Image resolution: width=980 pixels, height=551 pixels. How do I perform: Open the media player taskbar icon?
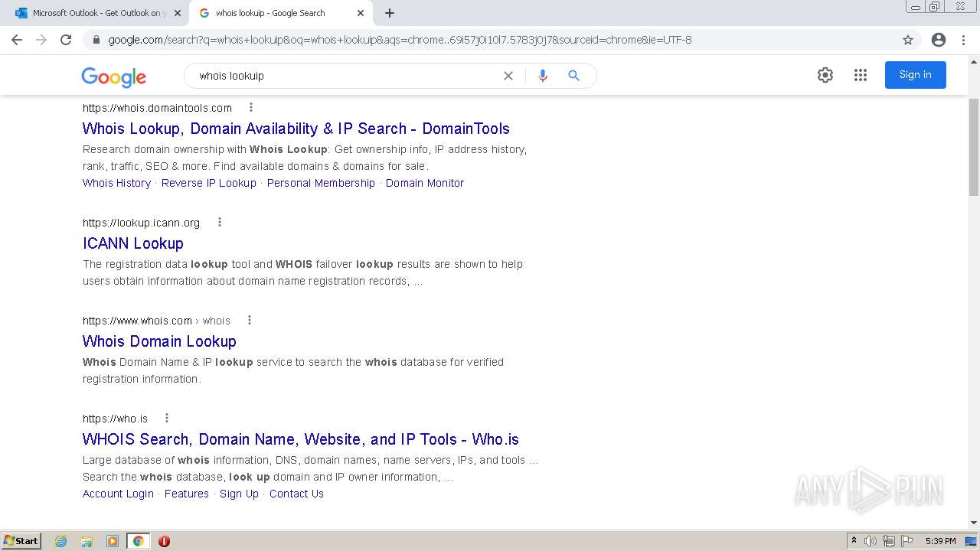[x=113, y=541]
